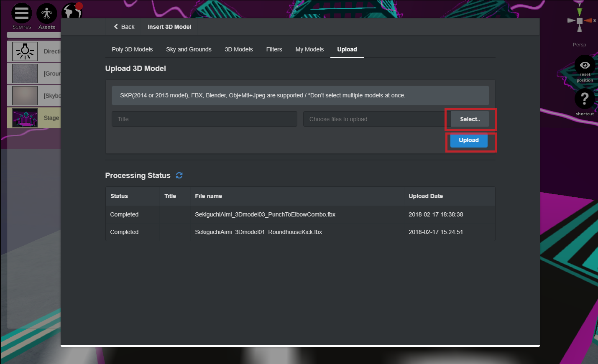Click the supported formats notice text
Screen dimensions: 598x364
(x=263, y=95)
